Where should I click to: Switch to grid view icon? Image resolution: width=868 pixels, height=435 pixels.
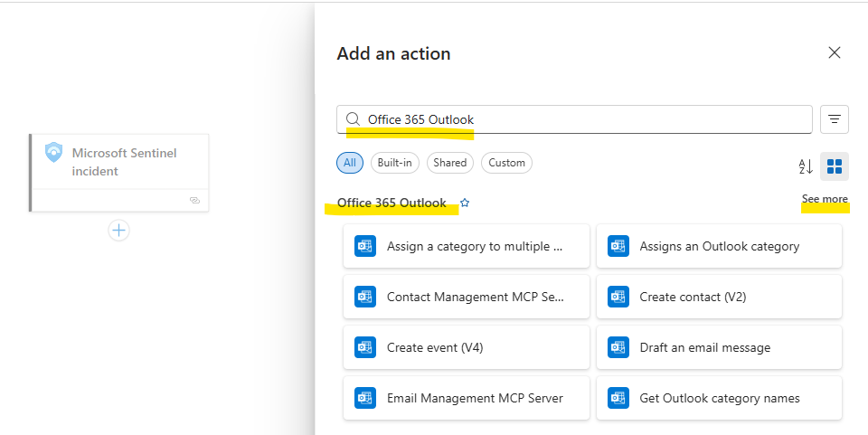coord(835,166)
